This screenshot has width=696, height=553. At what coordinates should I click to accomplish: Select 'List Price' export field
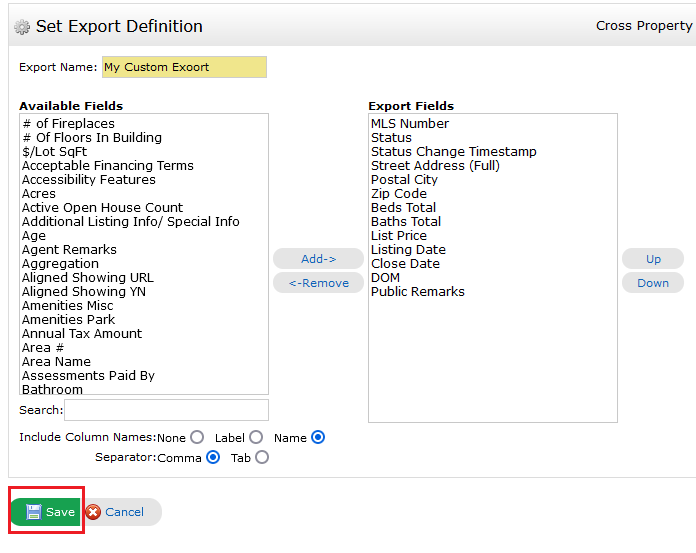tap(493, 236)
